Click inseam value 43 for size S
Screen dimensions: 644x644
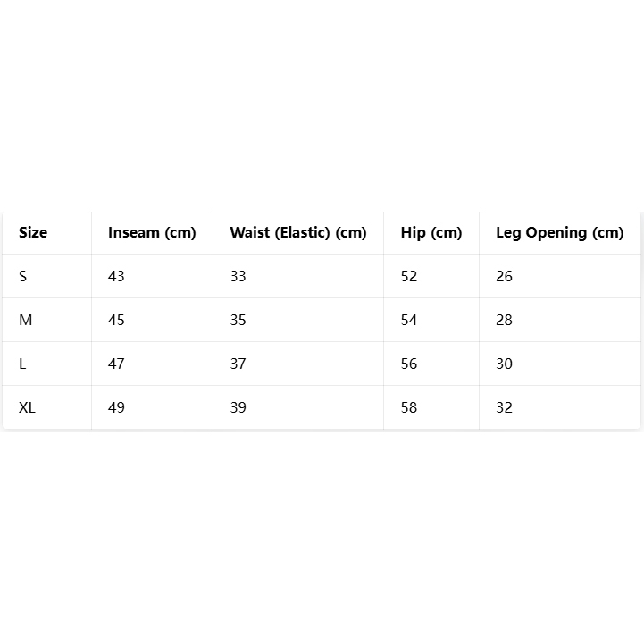[116, 276]
